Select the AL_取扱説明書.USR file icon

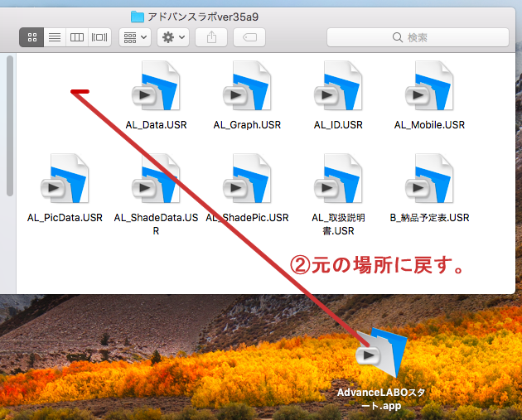click(x=338, y=178)
